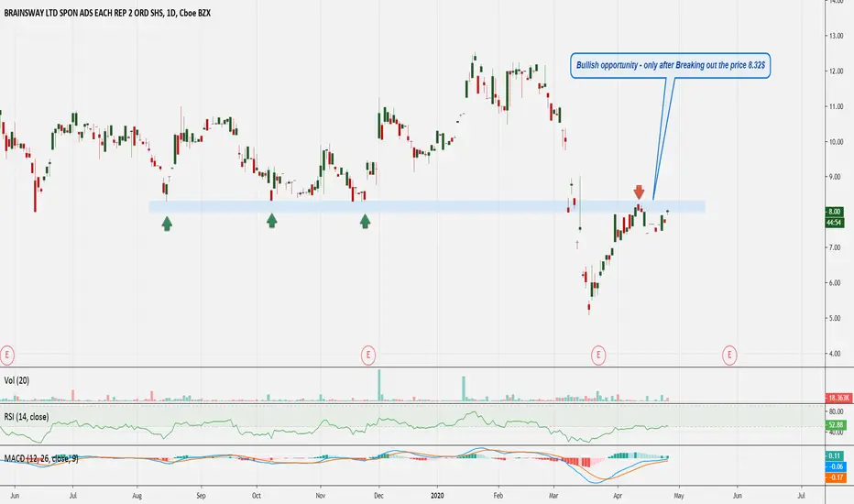The image size is (854, 504).
Task: Click the Sep label on time axis
Action: pos(201,496)
